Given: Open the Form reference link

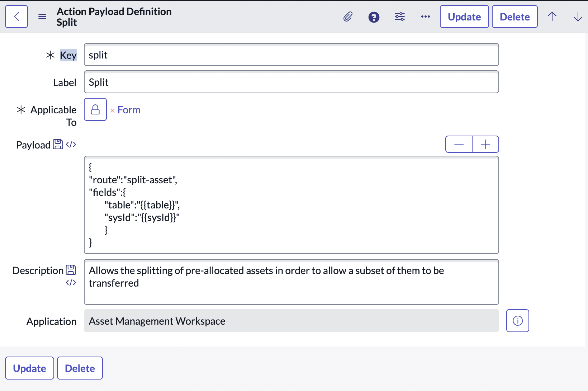Looking at the screenshot, I should click(x=129, y=110).
